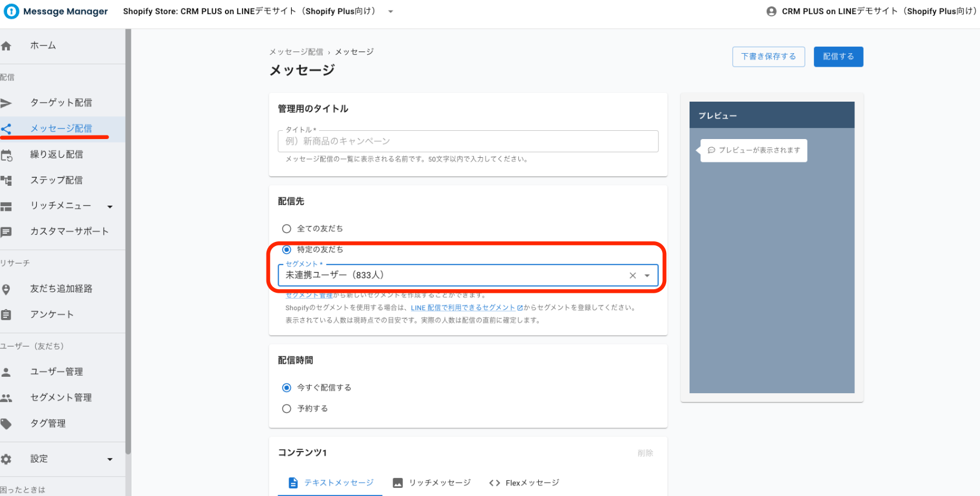Click the calendar icon for 繰り返し配信
980x496 pixels.
click(x=6, y=155)
